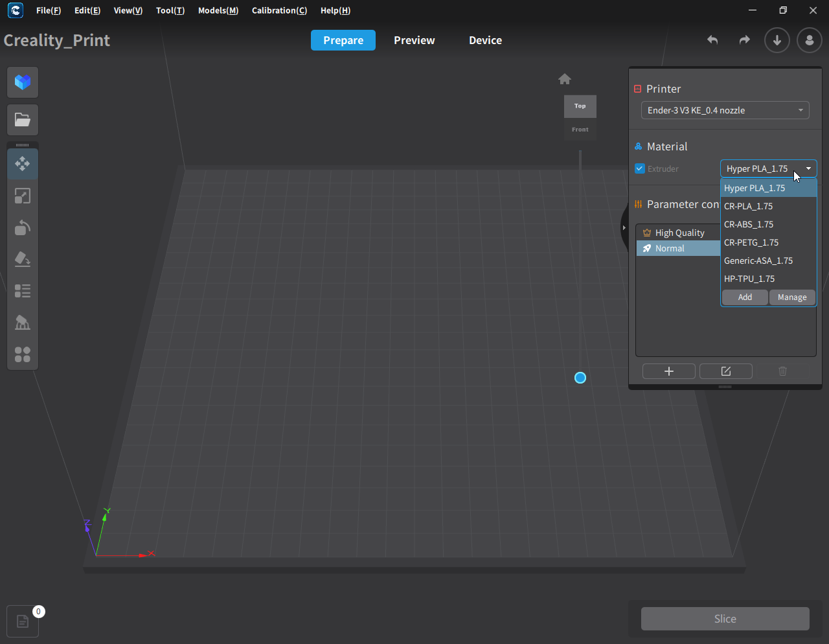
Task: Click the delete profile trash icon
Action: pos(782,371)
